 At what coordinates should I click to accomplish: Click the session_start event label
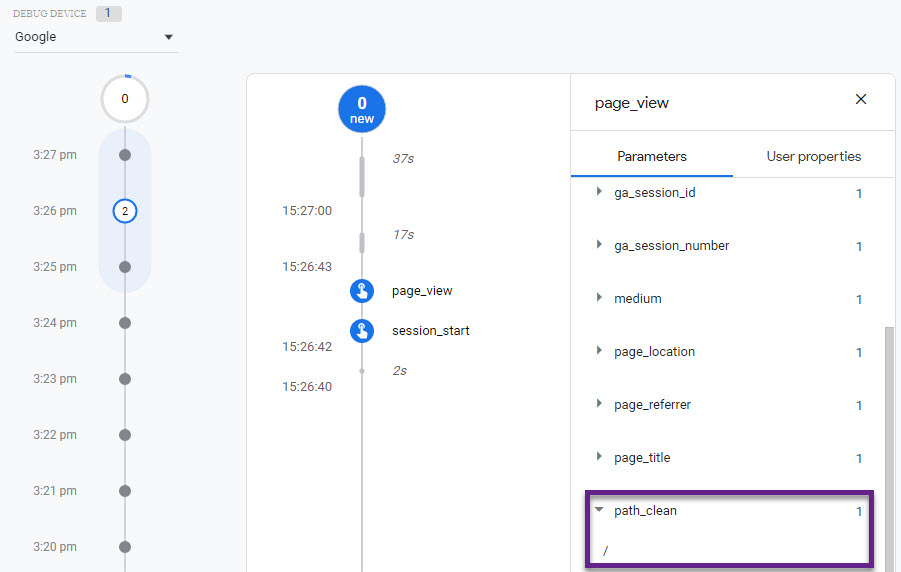pos(430,330)
